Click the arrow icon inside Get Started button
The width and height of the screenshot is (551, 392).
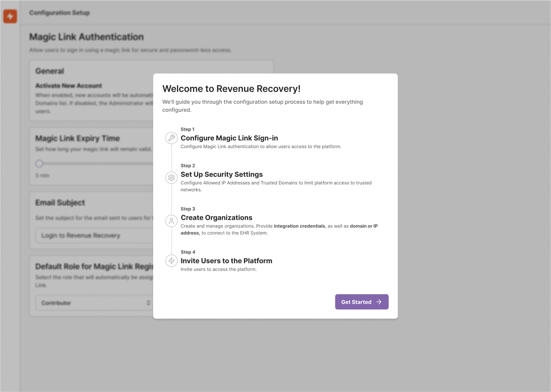coord(379,302)
